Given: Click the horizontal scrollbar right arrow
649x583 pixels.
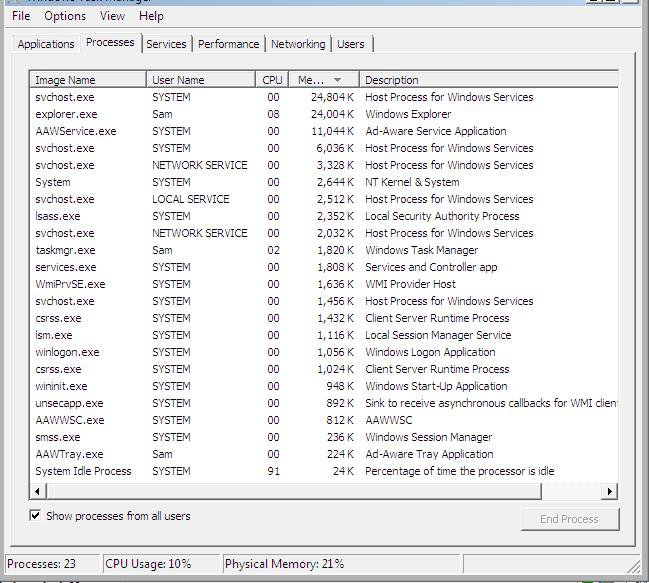Looking at the screenshot, I should coord(609,491).
